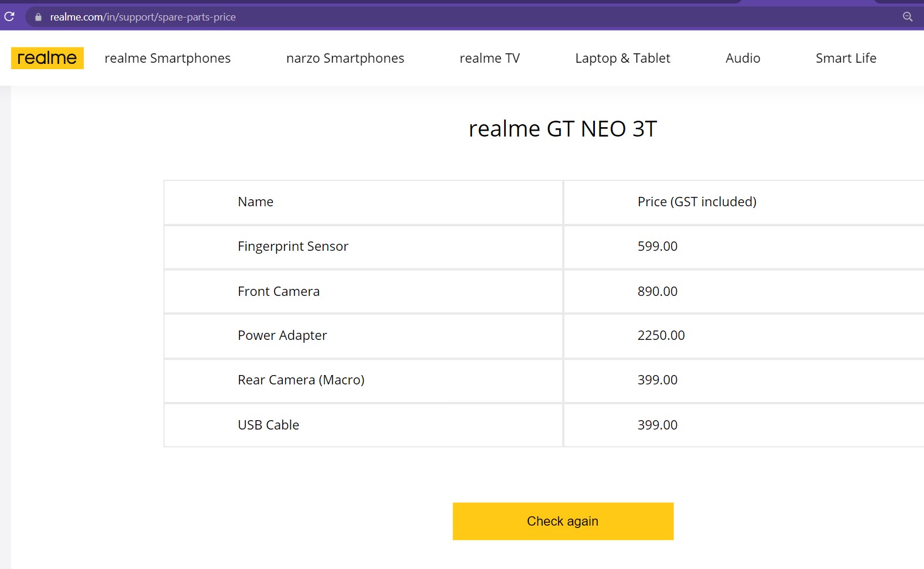The width and height of the screenshot is (924, 569).
Task: Open the zoom magnifier icon in address bar
Action: point(908,17)
